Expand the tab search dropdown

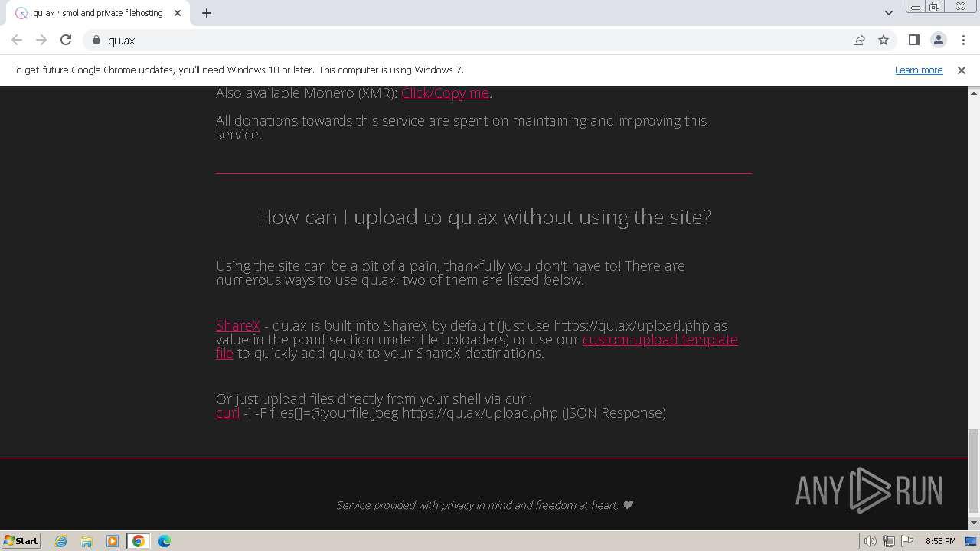coord(889,13)
